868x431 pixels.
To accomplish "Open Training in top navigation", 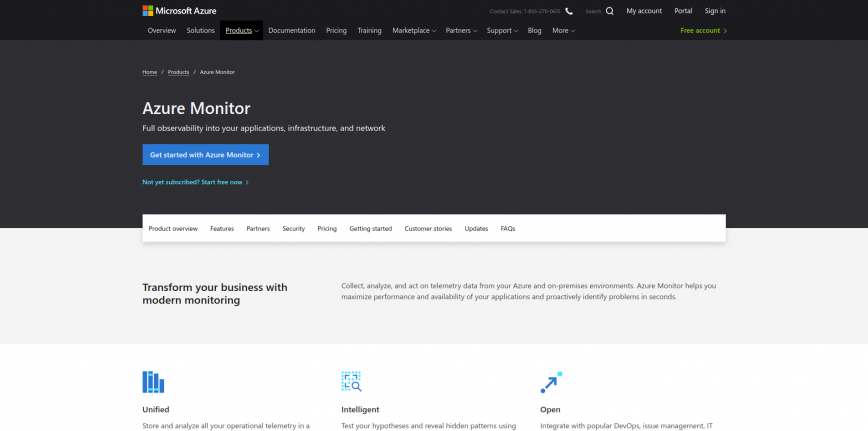I will pos(369,30).
